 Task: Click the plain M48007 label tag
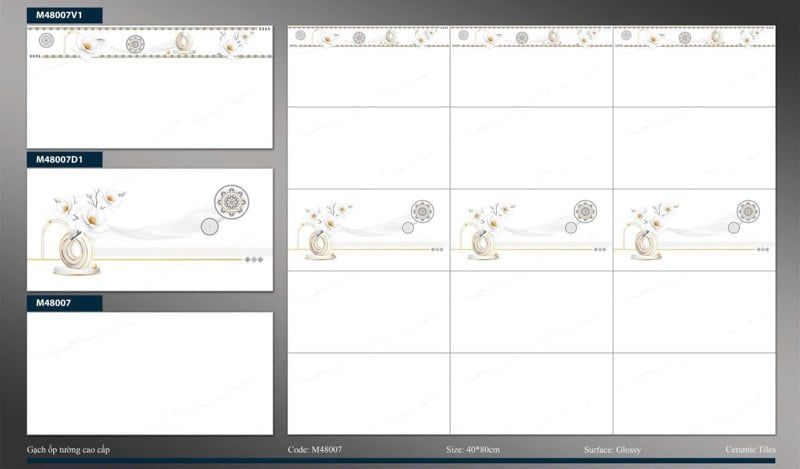click(x=64, y=303)
